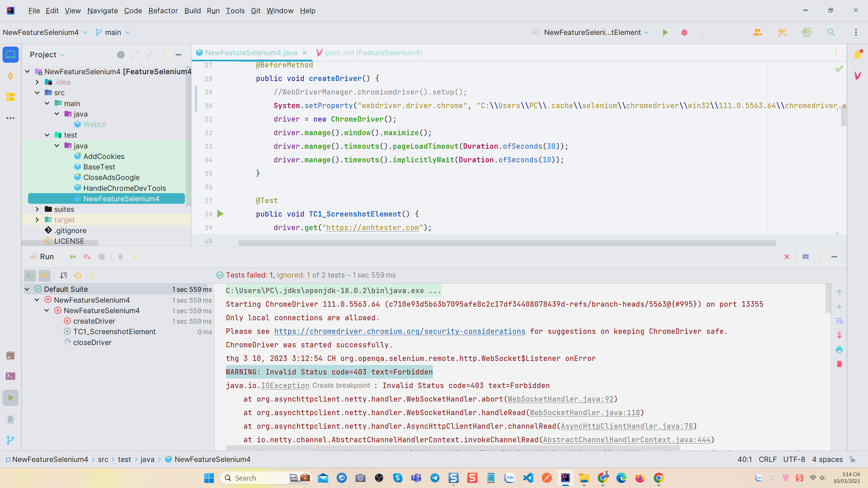
Task: Switch to pom.xml (FeatureSelenium4) tab
Action: 369,53
